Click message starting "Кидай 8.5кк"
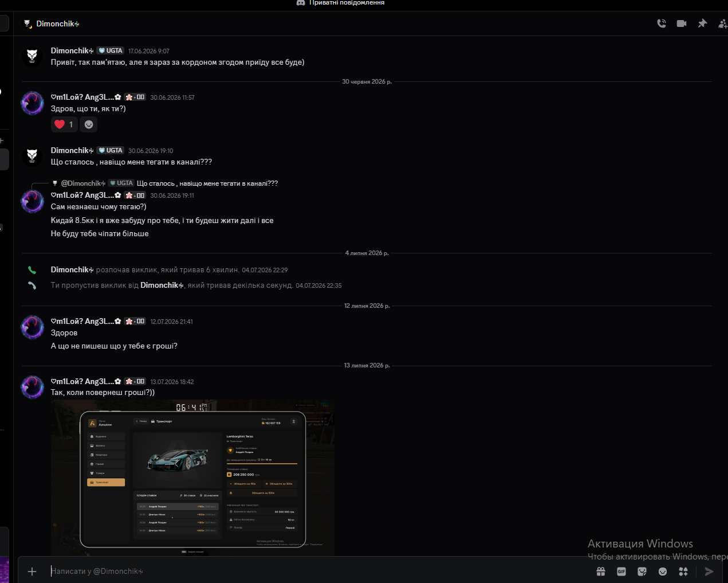728x583 pixels. point(162,221)
